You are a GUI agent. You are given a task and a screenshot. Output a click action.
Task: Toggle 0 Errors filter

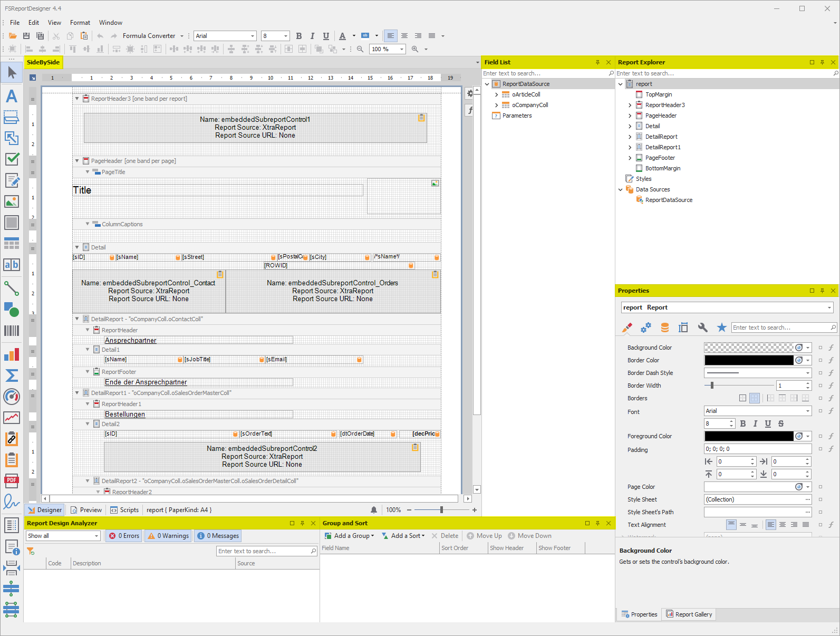[124, 536]
